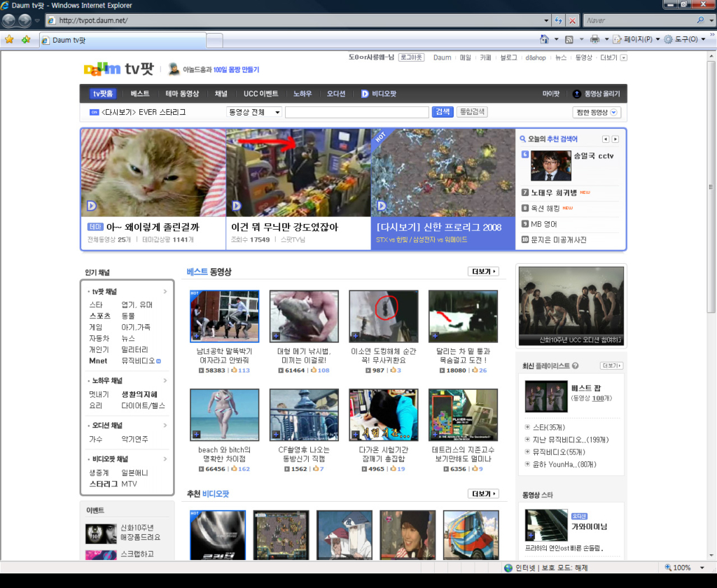Open the UCC 이벤트 navigation tab

pos(260,94)
